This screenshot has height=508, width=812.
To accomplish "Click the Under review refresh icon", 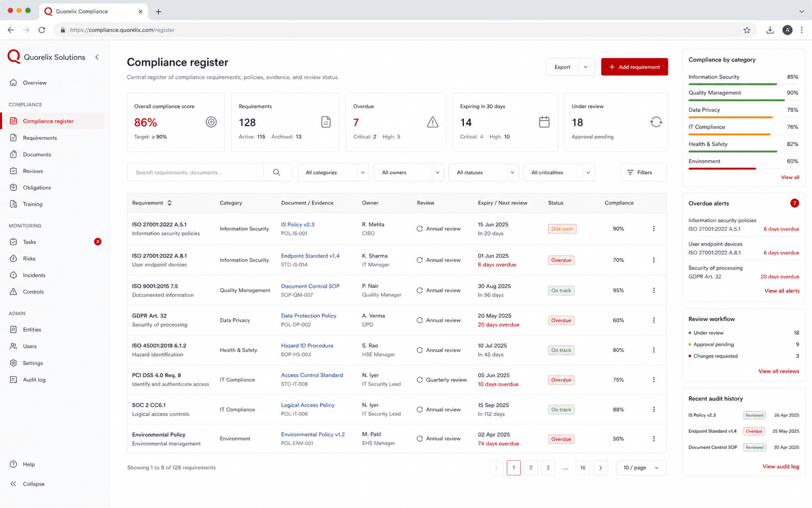I will pyautogui.click(x=656, y=122).
